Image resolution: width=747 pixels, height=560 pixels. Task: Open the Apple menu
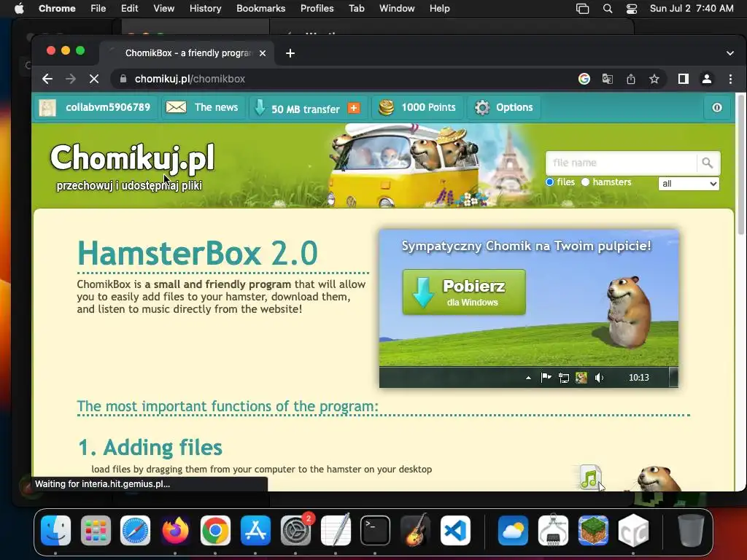coord(19,9)
